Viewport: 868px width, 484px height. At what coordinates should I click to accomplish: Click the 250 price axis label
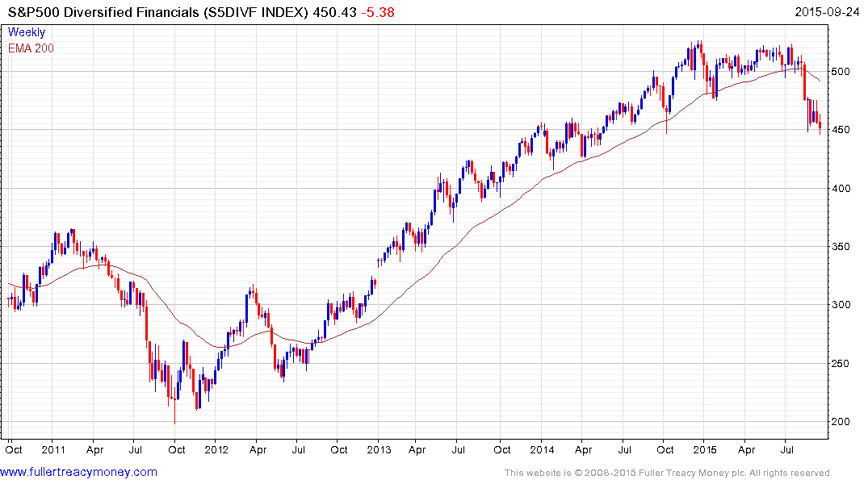pyautogui.click(x=841, y=364)
